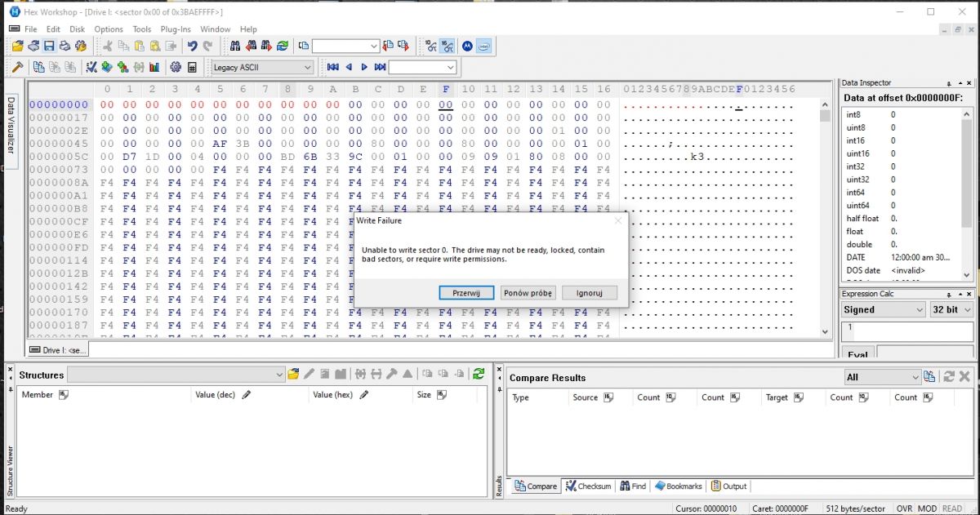Click the Expression Calc input field
This screenshot has height=515, width=980.
(x=906, y=330)
